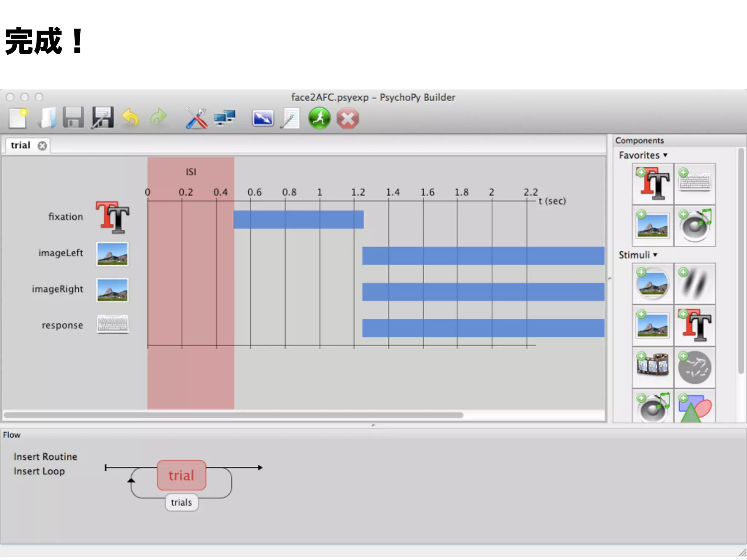Click Insert Loop in Flow
The image size is (747, 560).
(39, 471)
